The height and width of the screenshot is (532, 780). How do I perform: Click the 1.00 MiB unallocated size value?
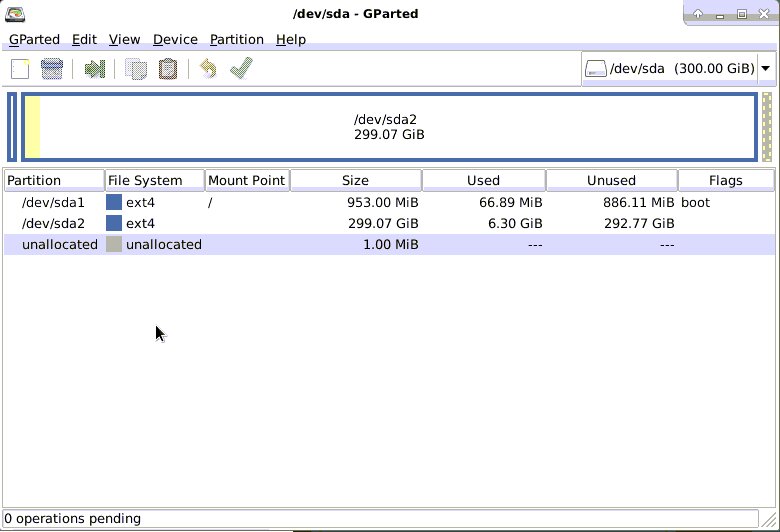pyautogui.click(x=390, y=244)
